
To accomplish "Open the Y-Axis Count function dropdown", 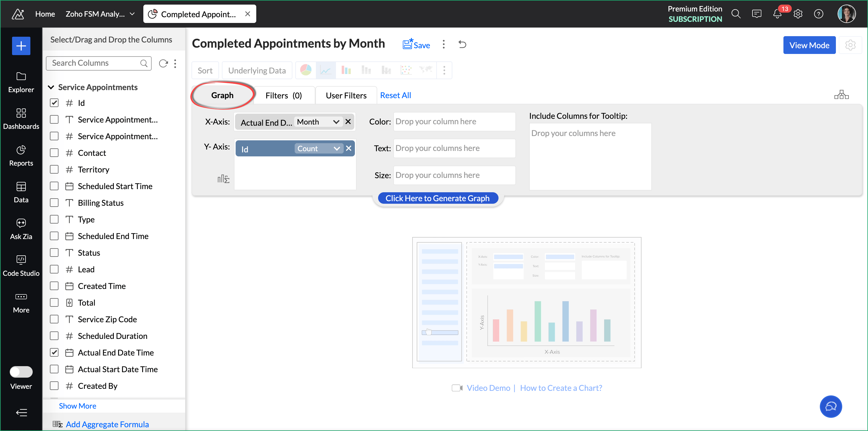I will (x=336, y=149).
